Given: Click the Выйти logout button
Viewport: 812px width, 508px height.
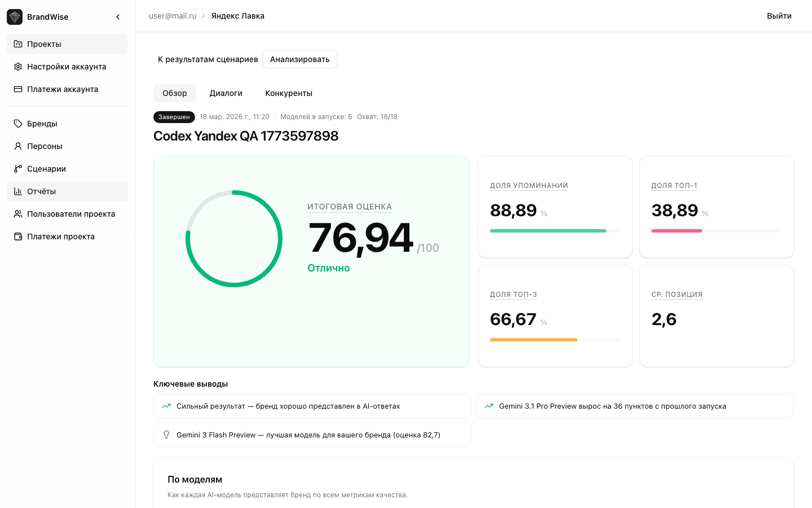Looking at the screenshot, I should [x=779, y=16].
